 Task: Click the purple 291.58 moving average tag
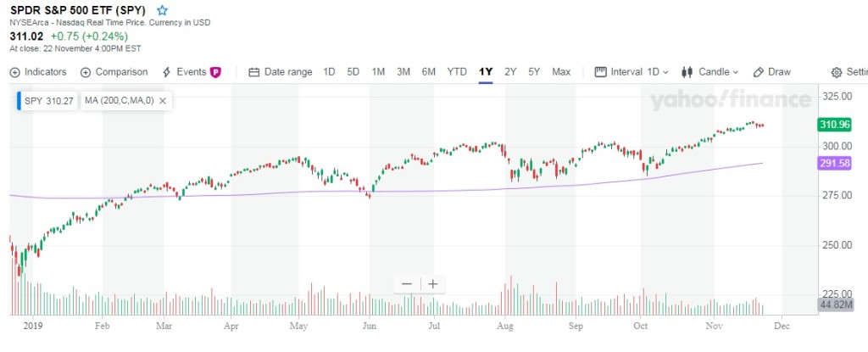pos(834,164)
